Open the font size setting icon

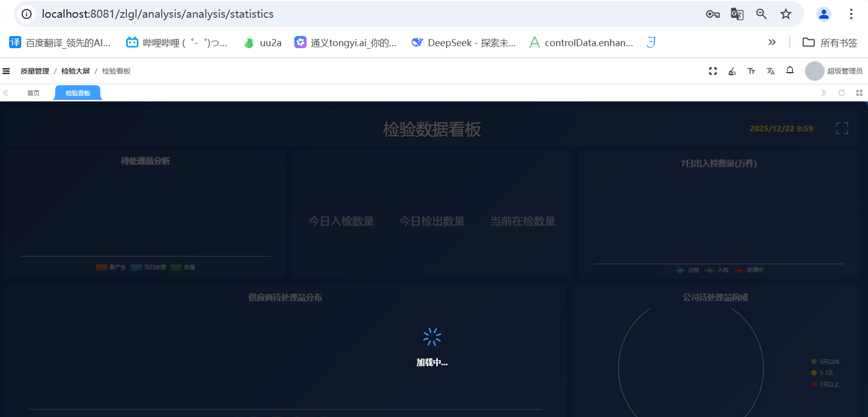click(751, 71)
